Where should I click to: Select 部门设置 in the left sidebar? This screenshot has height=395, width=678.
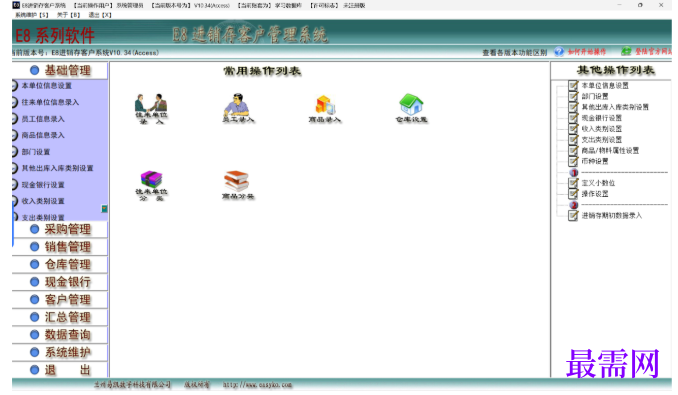click(x=36, y=152)
